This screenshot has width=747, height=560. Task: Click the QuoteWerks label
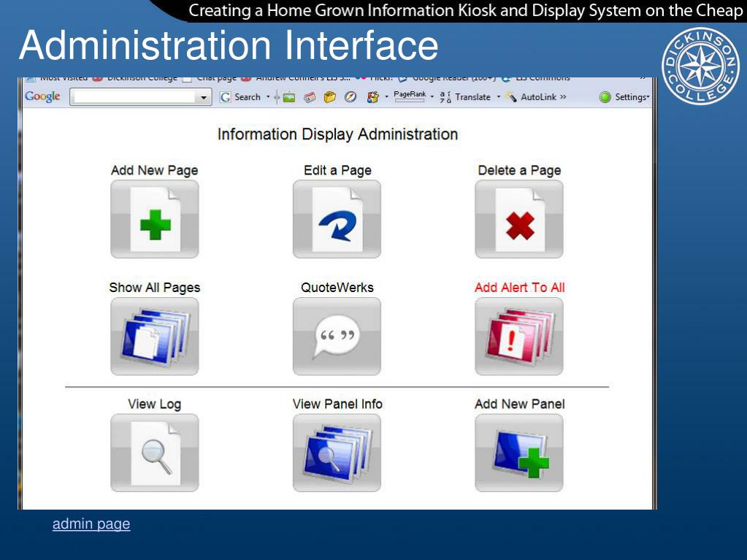tap(337, 288)
